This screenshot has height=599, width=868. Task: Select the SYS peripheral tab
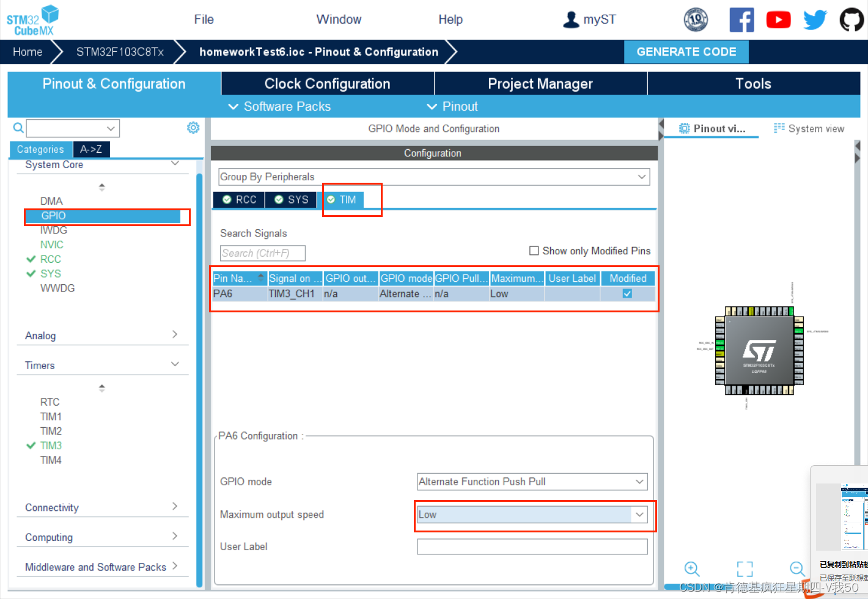pos(292,200)
